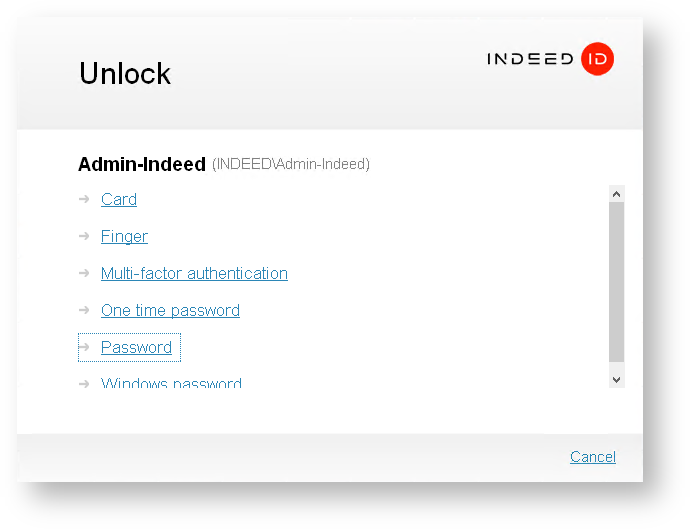Cancel the unlock dialog
This screenshot has height=530, width=691.
pos(593,457)
